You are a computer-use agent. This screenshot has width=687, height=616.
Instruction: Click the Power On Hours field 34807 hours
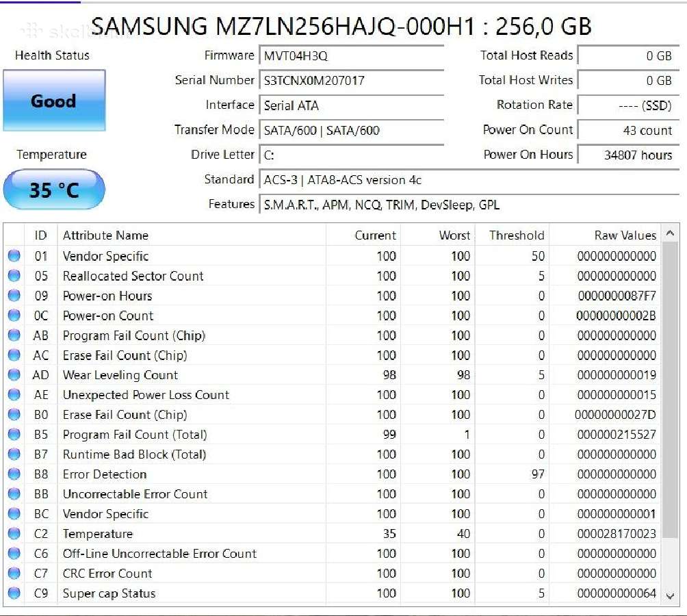(x=628, y=155)
